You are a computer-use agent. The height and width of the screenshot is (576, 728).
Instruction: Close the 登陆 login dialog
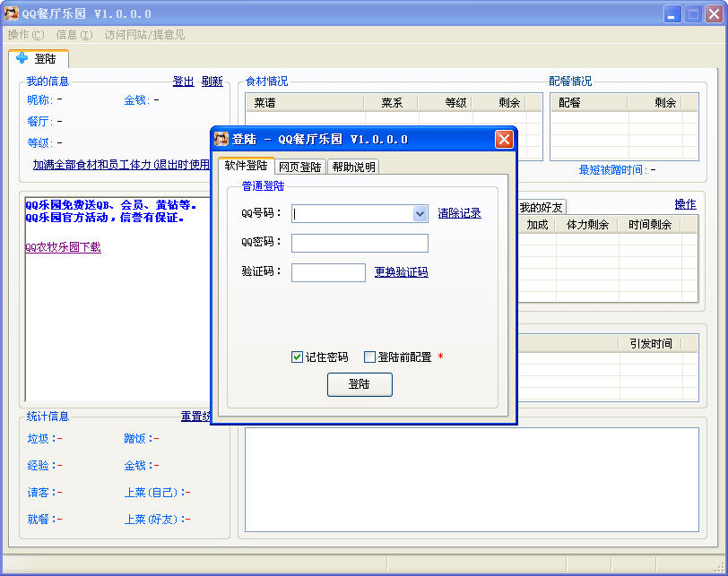(504, 139)
